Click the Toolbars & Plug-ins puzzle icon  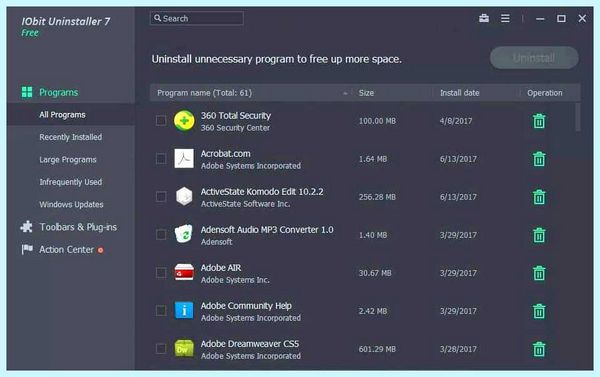tap(26, 227)
